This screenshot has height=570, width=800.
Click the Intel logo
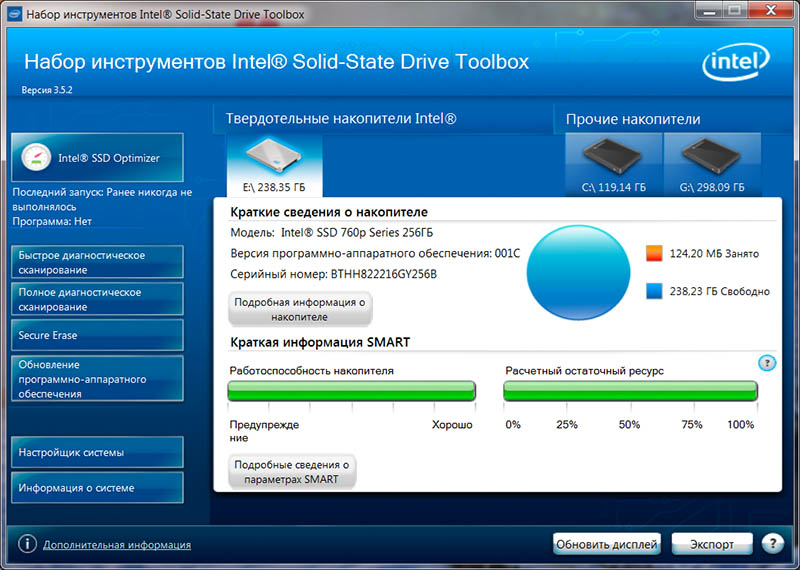736,62
